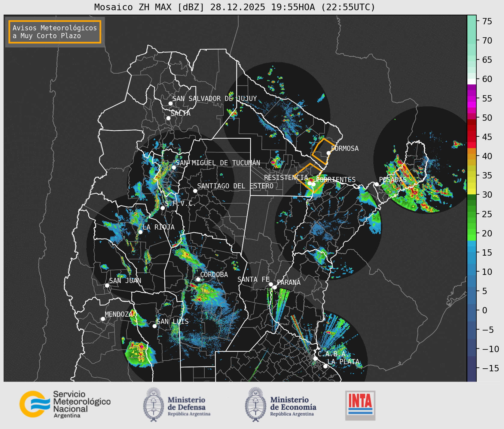Click the S.F.V.C. label
Screen dimensions: 504x429
180,203
